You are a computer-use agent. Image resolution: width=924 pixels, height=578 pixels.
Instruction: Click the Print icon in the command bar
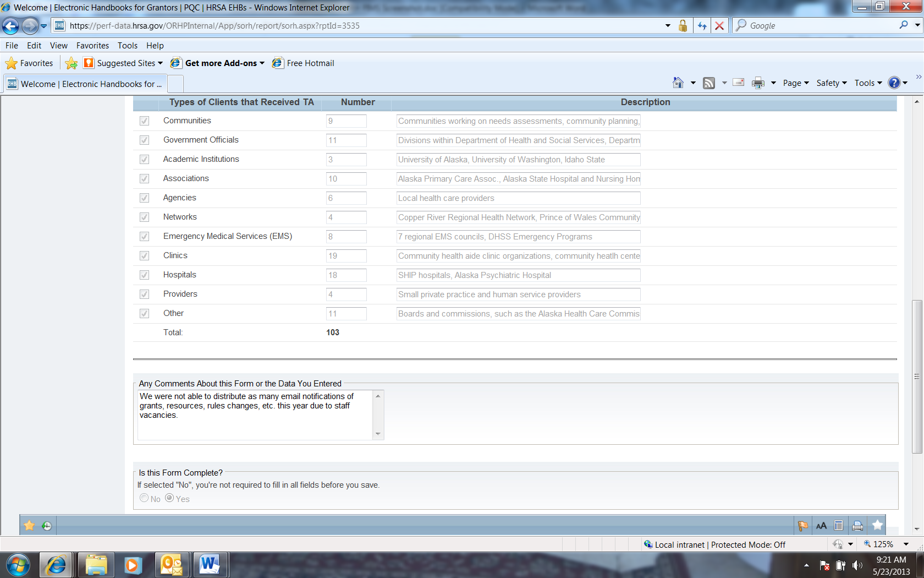coord(758,83)
